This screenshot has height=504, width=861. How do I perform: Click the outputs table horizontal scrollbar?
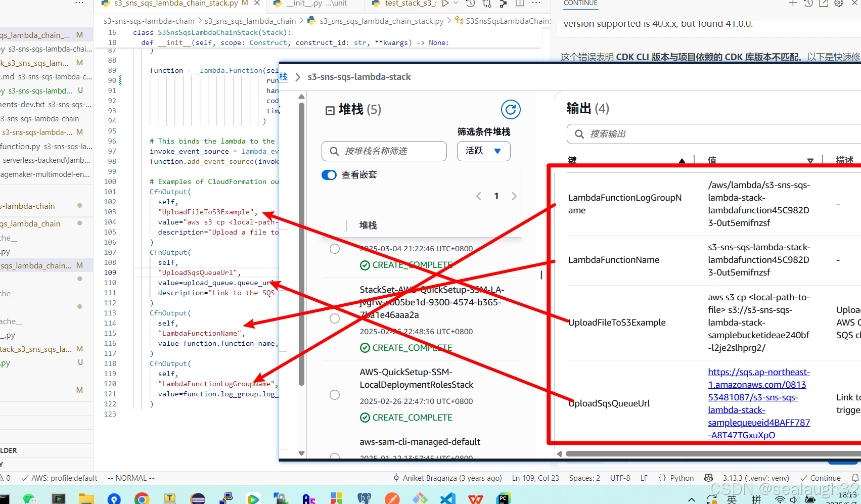pyautogui.click(x=713, y=453)
